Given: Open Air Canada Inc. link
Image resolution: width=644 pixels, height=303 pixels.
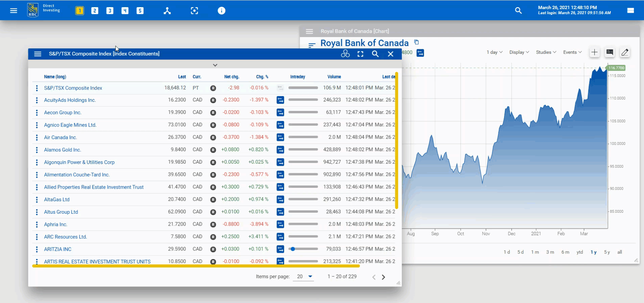Looking at the screenshot, I should click(x=60, y=137).
